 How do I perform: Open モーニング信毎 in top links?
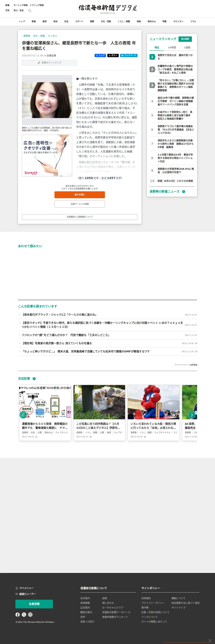coord(21,5)
